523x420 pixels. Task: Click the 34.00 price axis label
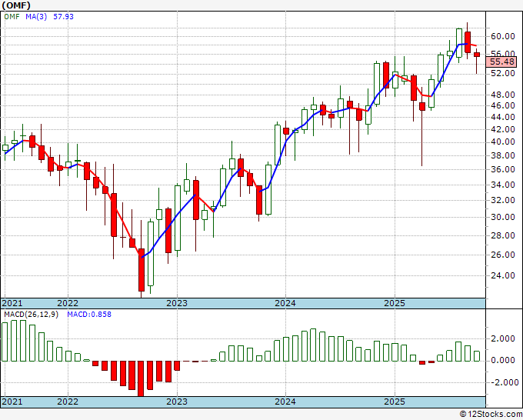tap(503, 185)
